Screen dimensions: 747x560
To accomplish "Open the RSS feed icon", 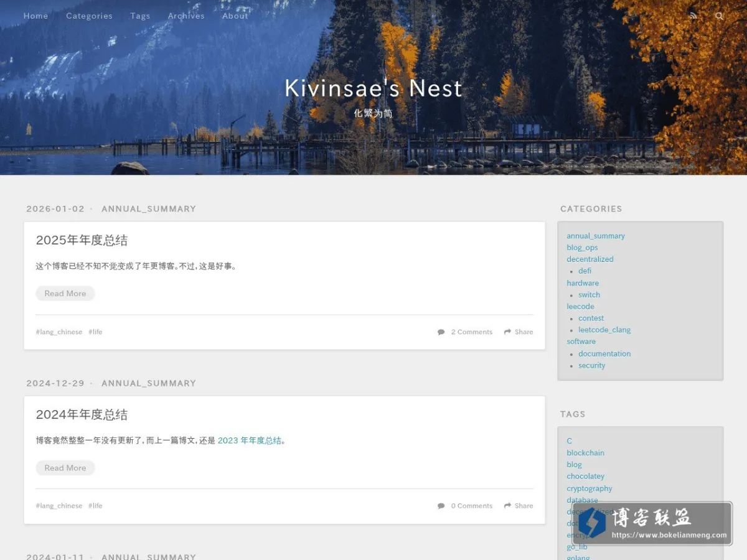I will click(693, 16).
